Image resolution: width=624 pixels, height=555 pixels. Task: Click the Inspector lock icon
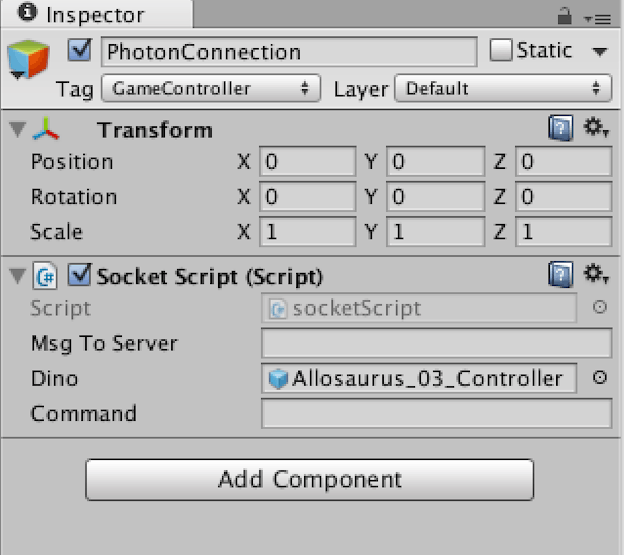point(564,16)
